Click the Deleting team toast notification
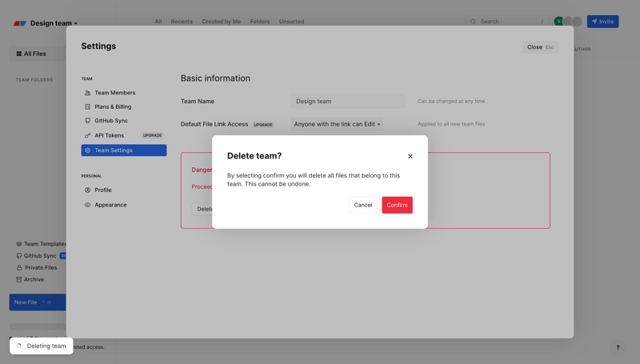The height and width of the screenshot is (364, 640). point(42,346)
